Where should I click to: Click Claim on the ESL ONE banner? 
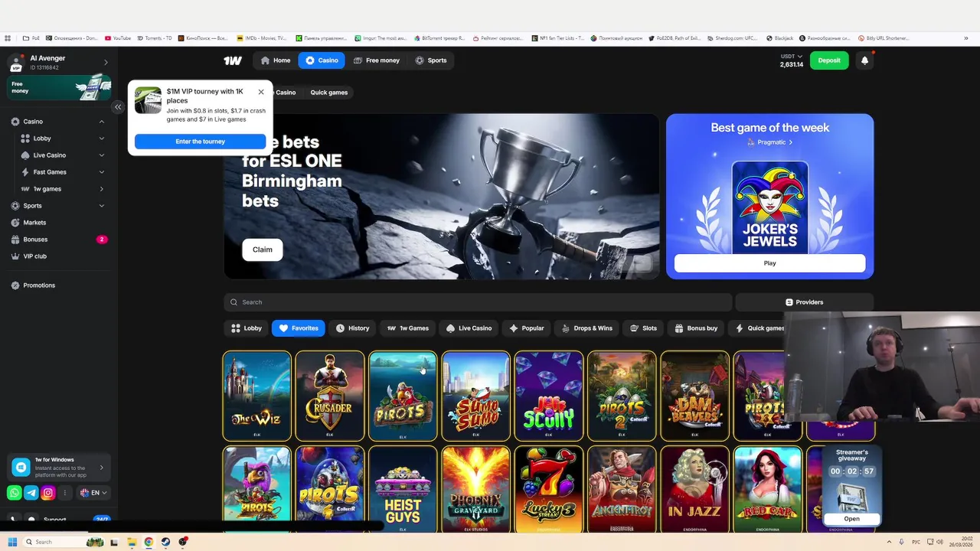click(263, 249)
